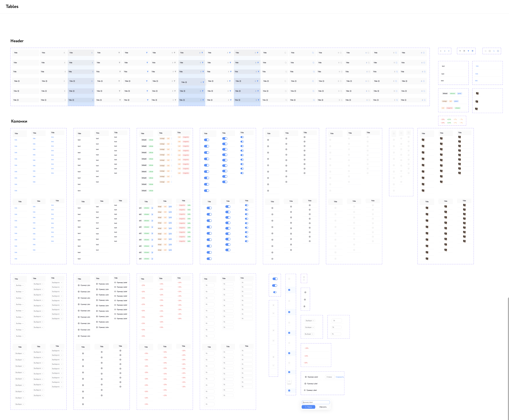Click orange tag in standalone tag sample box

point(445,101)
